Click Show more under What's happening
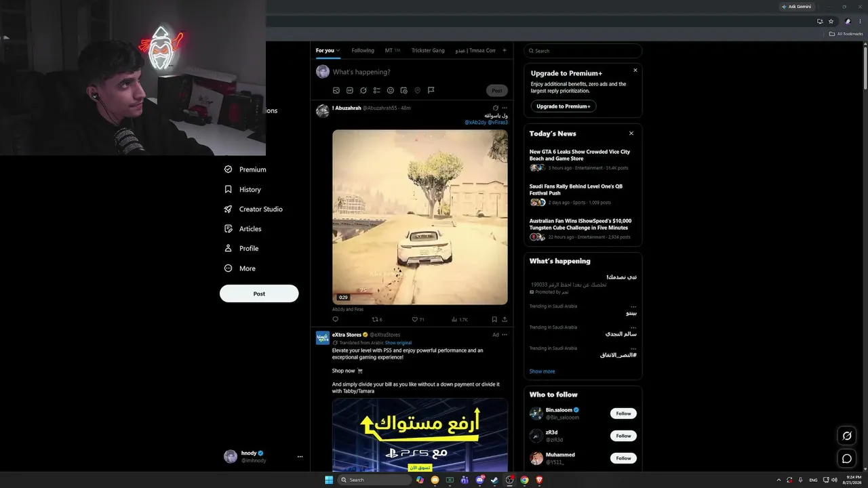 pos(542,371)
